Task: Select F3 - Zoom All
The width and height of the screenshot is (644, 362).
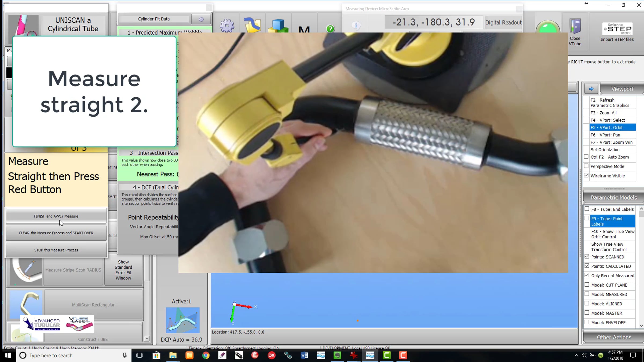Action: click(613, 113)
